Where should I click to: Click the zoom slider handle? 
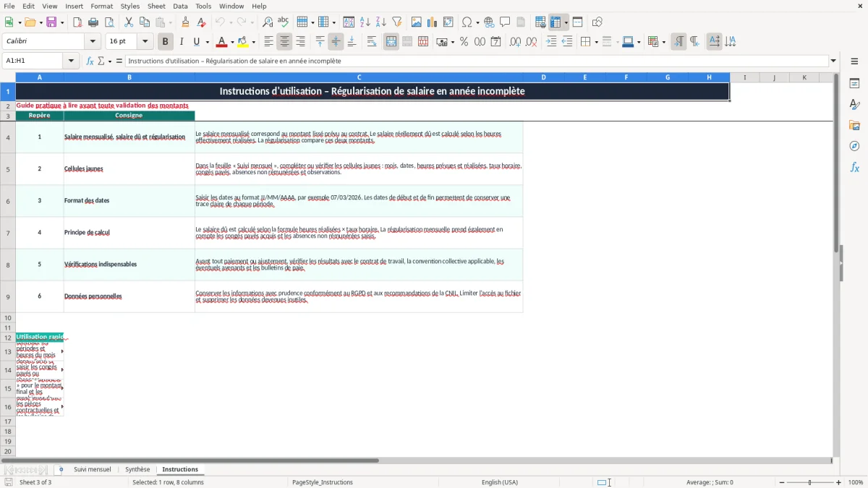click(809, 482)
